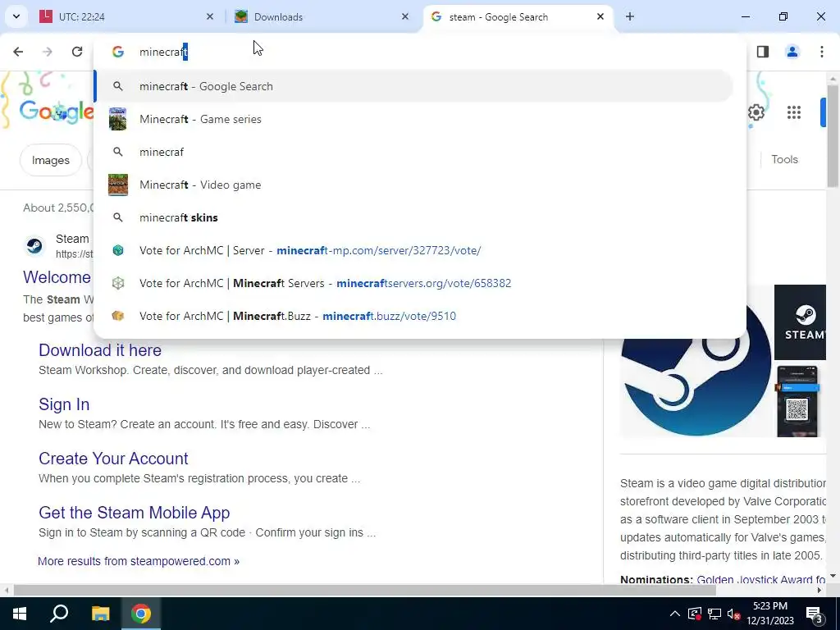Switch to the UTC: 22:24 tab

127,16
